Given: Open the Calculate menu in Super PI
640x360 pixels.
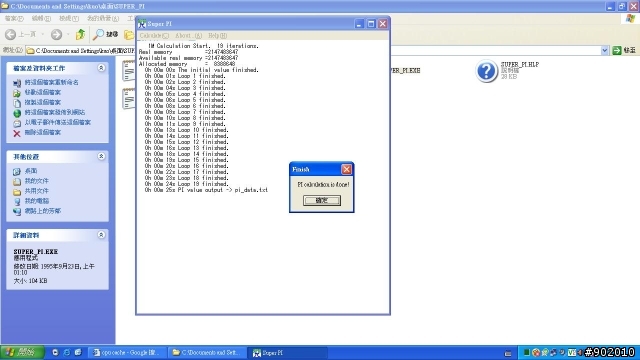Looking at the screenshot, I should pyautogui.click(x=154, y=36).
